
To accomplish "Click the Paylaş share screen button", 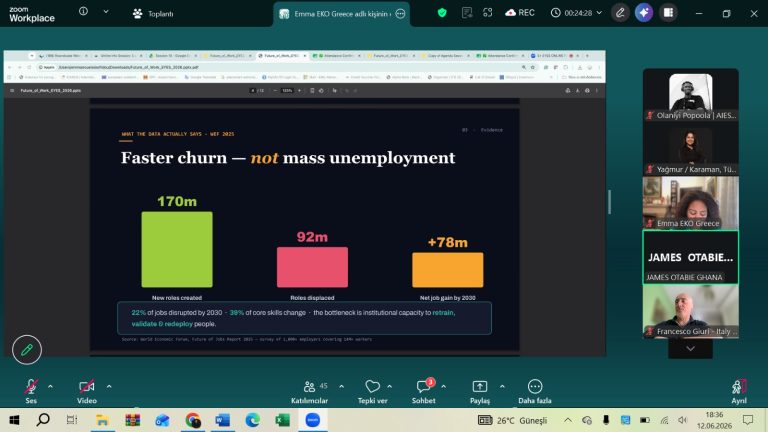I will pyautogui.click(x=480, y=392).
